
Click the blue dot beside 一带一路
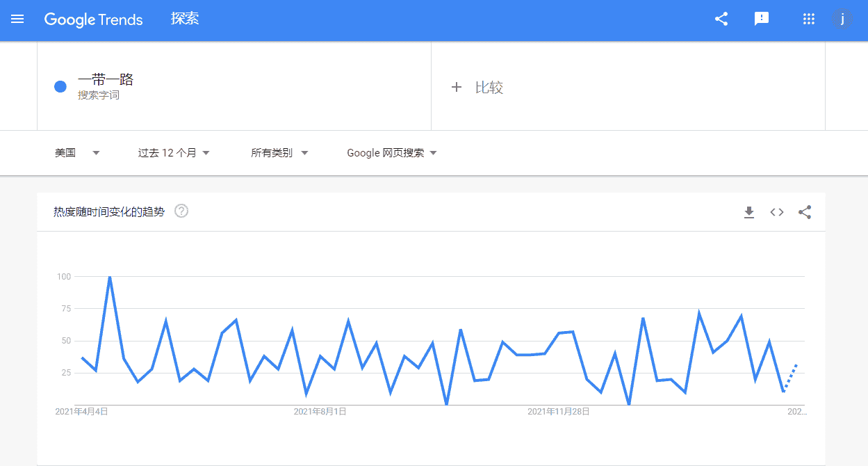60,86
